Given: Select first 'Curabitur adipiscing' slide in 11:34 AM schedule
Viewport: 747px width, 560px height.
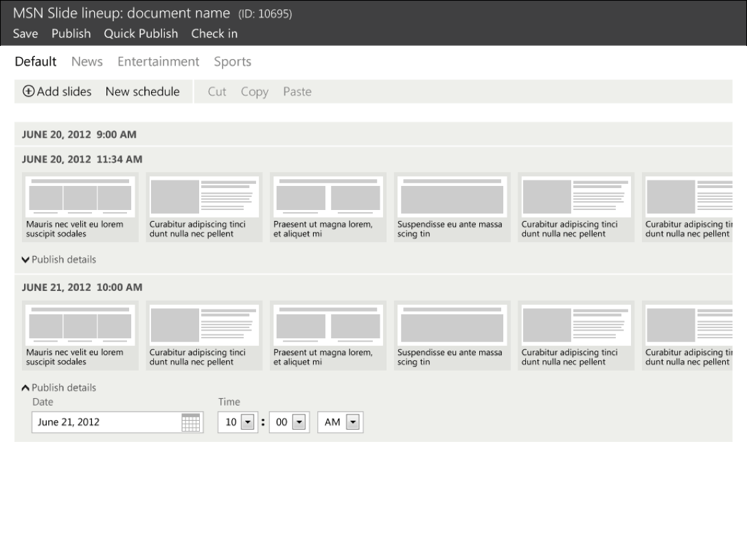Looking at the screenshot, I should tap(204, 207).
